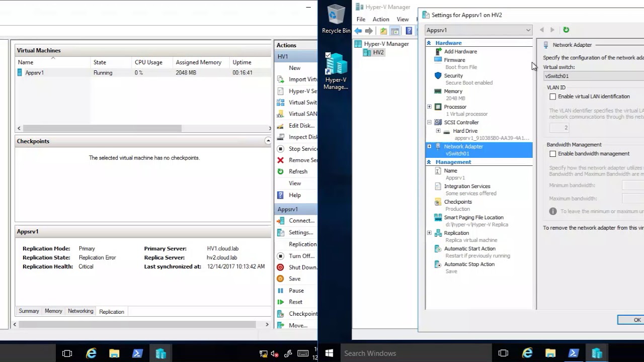Expand the Hard Drive node

438,131
